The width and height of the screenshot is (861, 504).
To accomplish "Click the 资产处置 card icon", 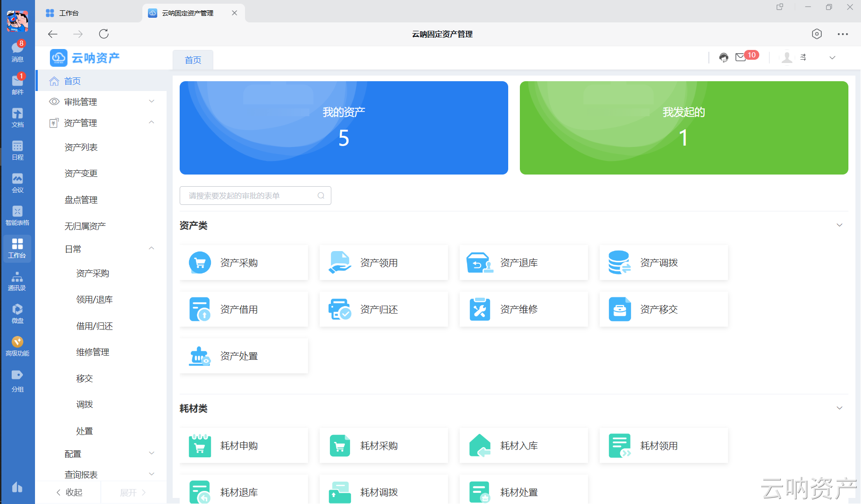I will [x=200, y=356].
